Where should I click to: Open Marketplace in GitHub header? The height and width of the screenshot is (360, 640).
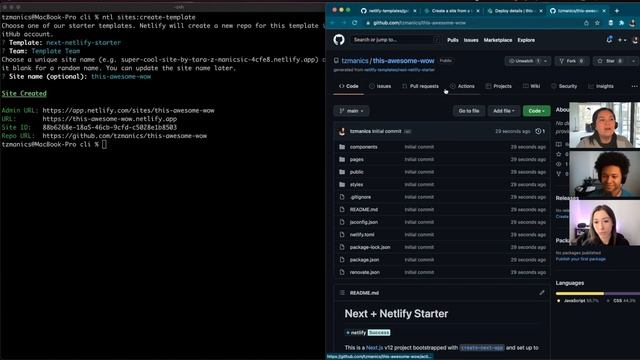point(498,40)
